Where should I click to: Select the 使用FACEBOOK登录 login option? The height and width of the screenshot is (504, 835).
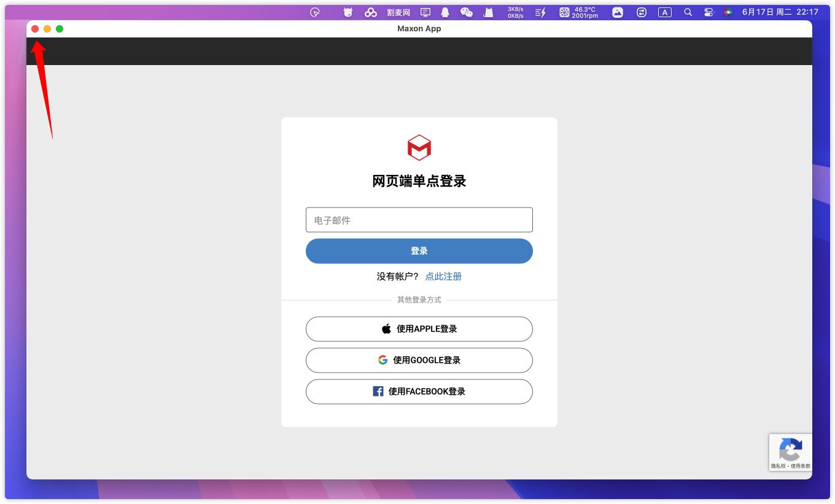point(419,392)
